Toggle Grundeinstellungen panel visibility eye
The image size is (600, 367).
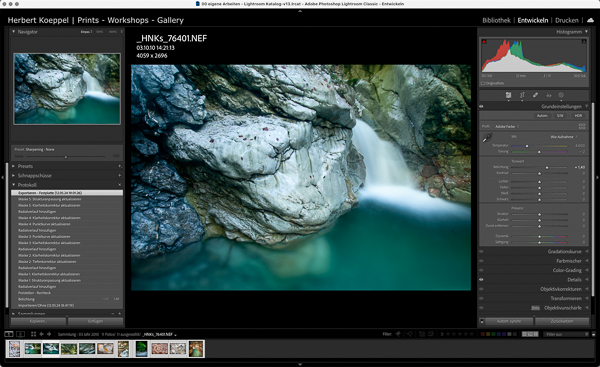(x=481, y=106)
